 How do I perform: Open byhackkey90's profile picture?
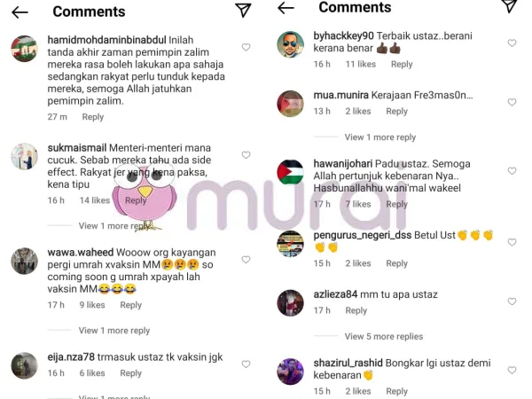coord(291,44)
